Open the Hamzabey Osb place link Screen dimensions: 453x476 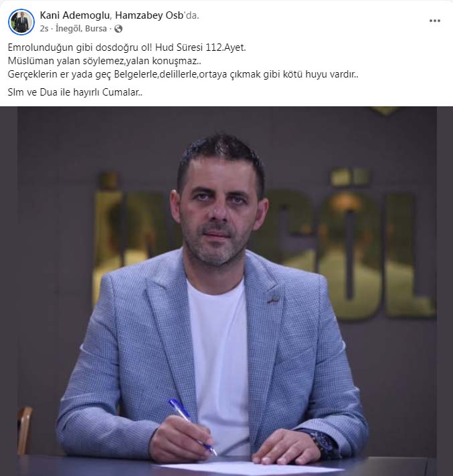tap(149, 15)
